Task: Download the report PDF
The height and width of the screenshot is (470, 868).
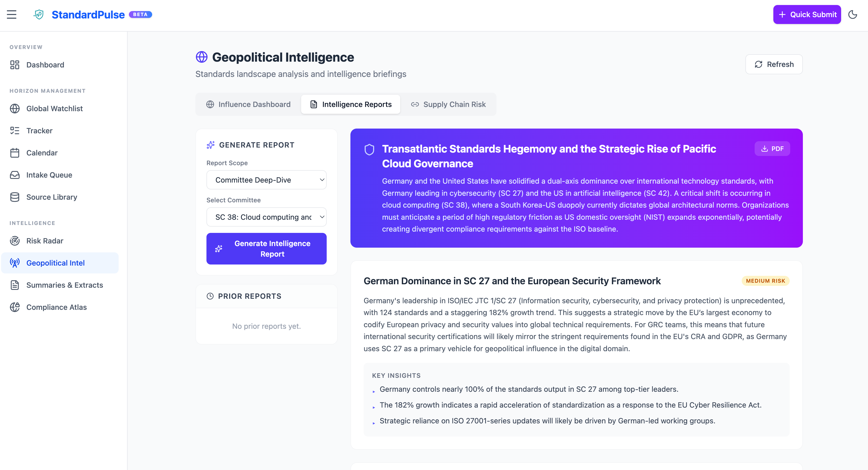Action: coord(772,149)
